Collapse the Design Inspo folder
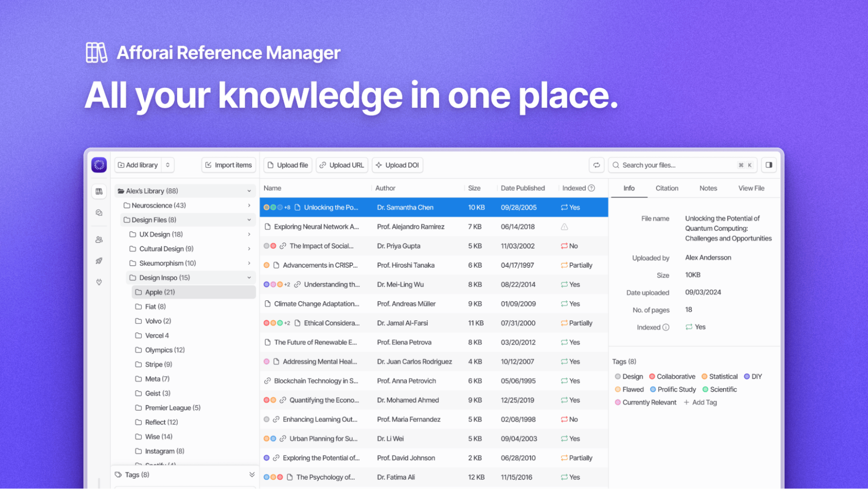Viewport: 868px width, 489px height. 249,278
